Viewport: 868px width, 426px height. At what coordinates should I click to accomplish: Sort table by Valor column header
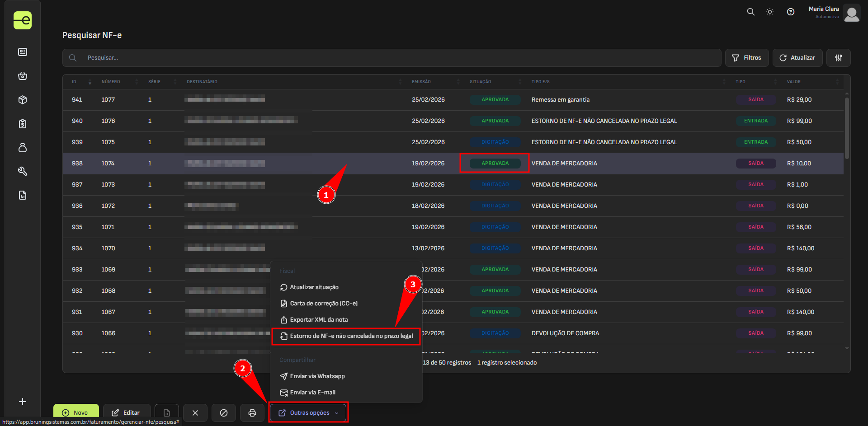[793, 82]
